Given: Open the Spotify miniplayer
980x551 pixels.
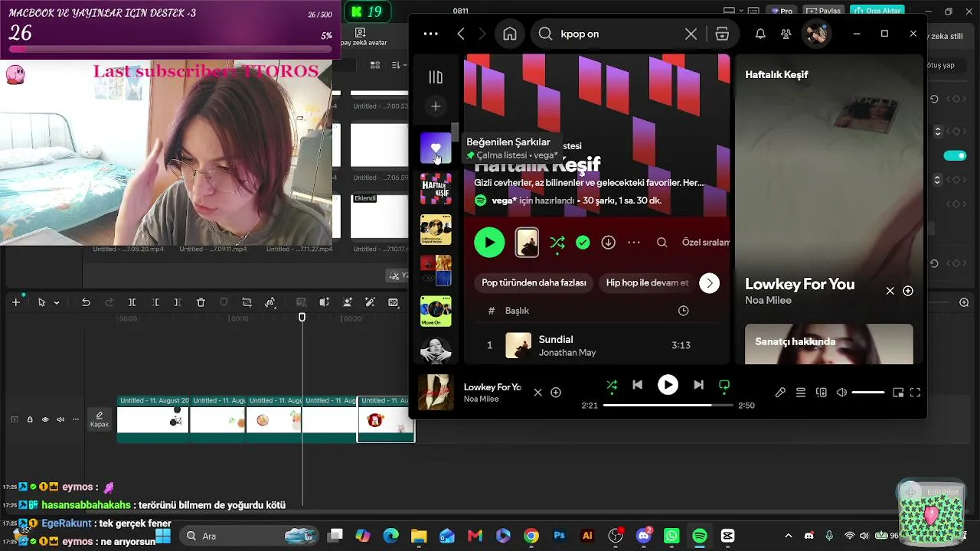Looking at the screenshot, I should 898,393.
